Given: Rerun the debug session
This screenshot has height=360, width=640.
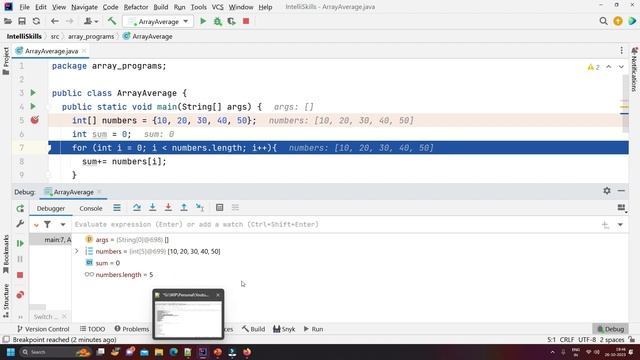Looking at the screenshot, I should (20, 209).
